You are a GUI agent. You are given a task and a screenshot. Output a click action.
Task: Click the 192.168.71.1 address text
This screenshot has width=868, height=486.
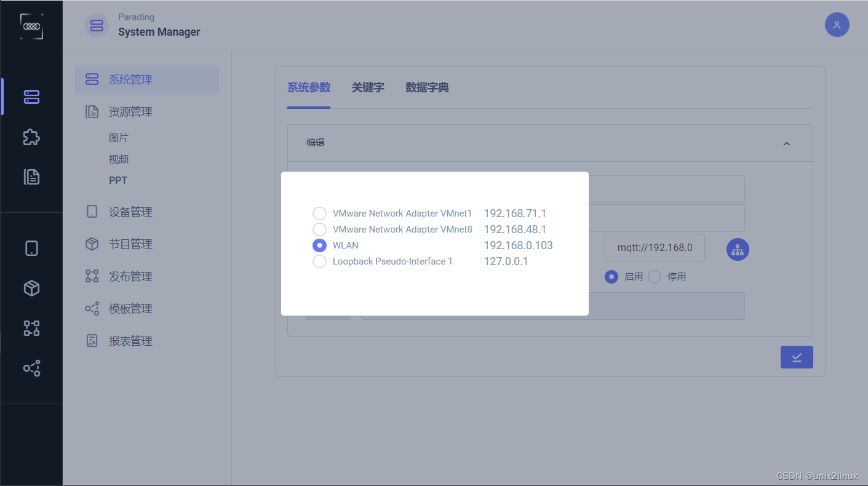click(515, 213)
